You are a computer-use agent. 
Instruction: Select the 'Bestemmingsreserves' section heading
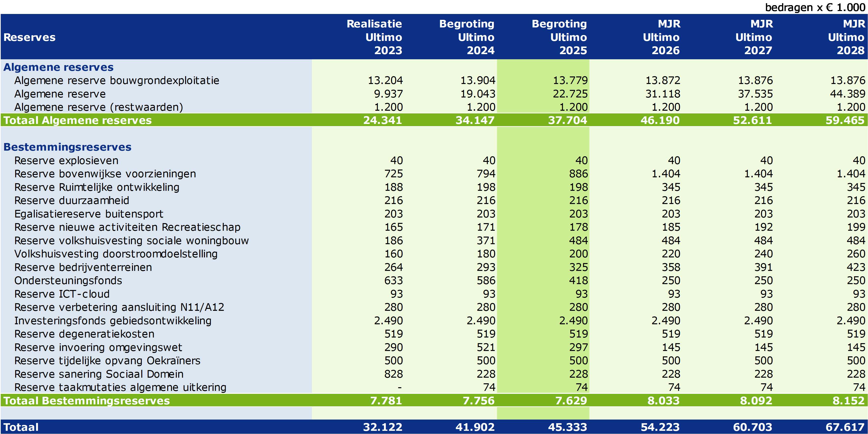click(67, 147)
